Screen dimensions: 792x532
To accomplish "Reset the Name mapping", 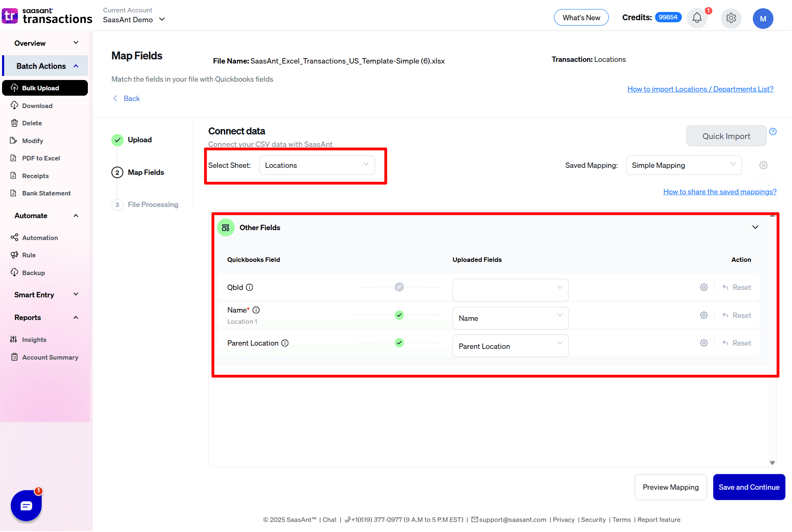I will coord(737,315).
